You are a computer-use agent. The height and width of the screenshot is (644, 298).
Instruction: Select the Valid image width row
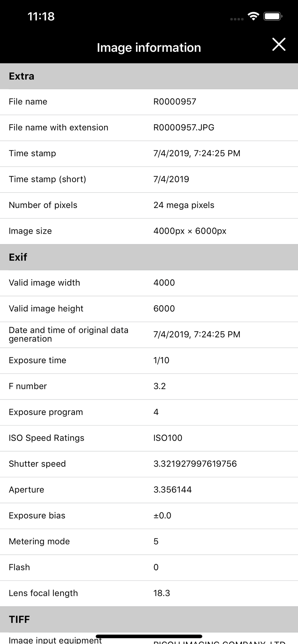[149, 283]
